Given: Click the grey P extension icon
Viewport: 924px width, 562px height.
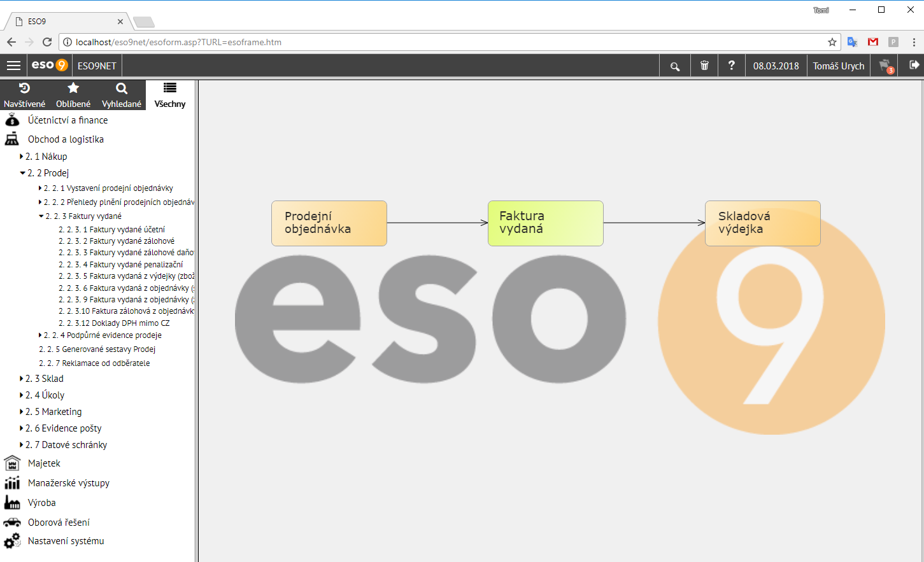Looking at the screenshot, I should [x=893, y=42].
